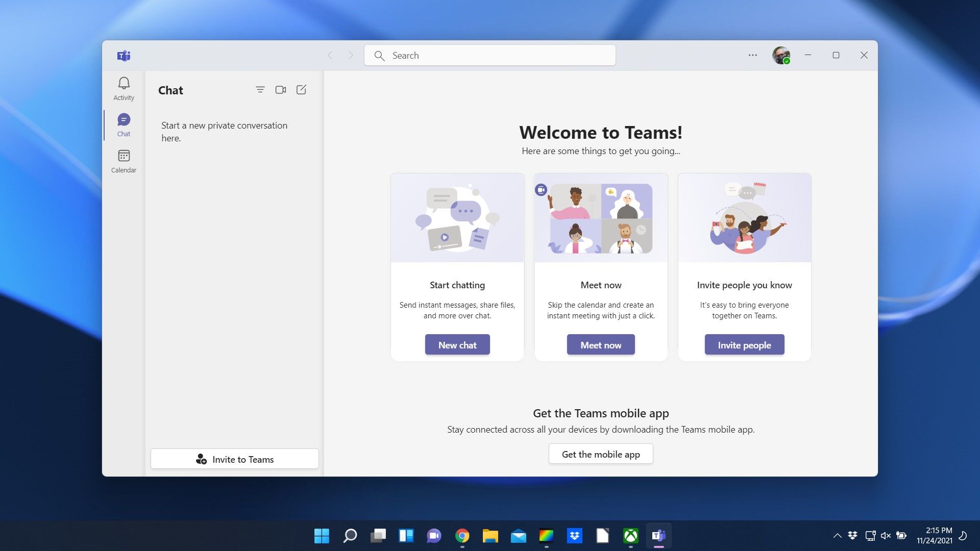
Task: Click the Invite people button
Action: tap(744, 345)
